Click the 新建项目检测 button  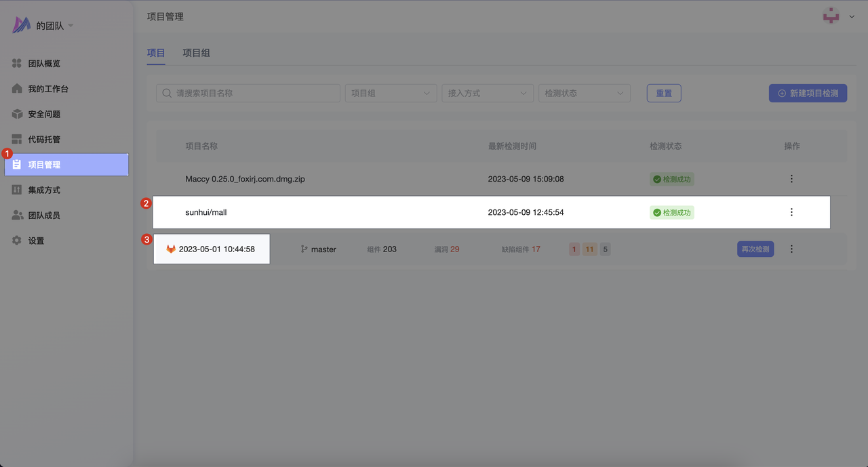coord(808,93)
